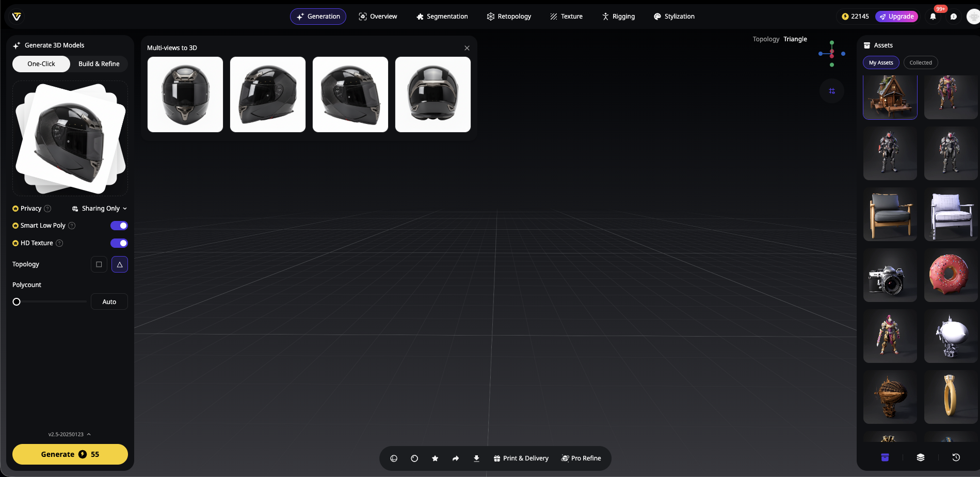The width and height of the screenshot is (980, 477).
Task: Adjust the Polycount slider handle
Action: (17, 302)
